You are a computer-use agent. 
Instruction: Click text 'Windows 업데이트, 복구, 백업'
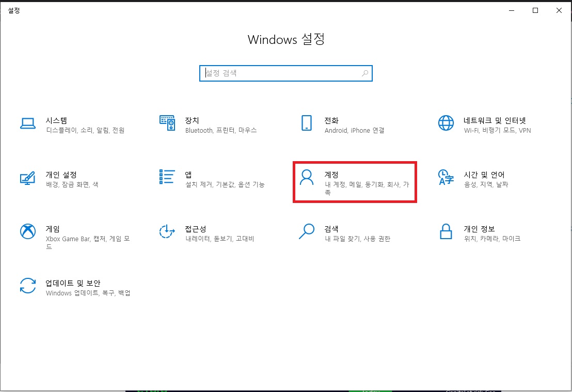click(x=88, y=293)
